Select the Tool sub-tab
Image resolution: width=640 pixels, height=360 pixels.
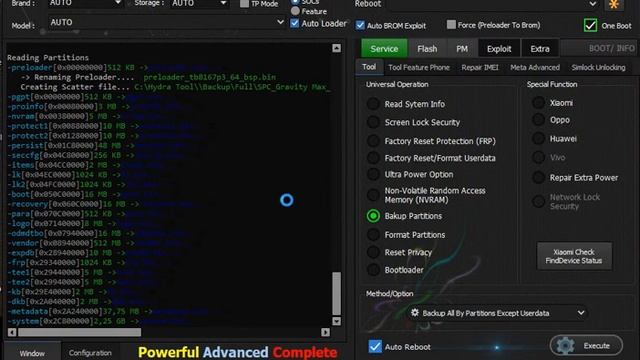[x=369, y=67]
